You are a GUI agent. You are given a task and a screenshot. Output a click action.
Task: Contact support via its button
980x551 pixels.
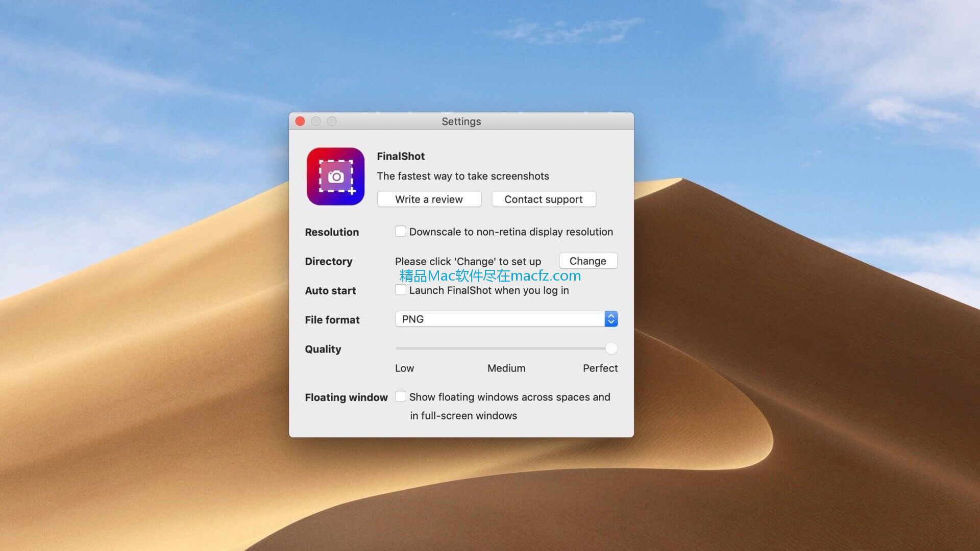pyautogui.click(x=543, y=199)
